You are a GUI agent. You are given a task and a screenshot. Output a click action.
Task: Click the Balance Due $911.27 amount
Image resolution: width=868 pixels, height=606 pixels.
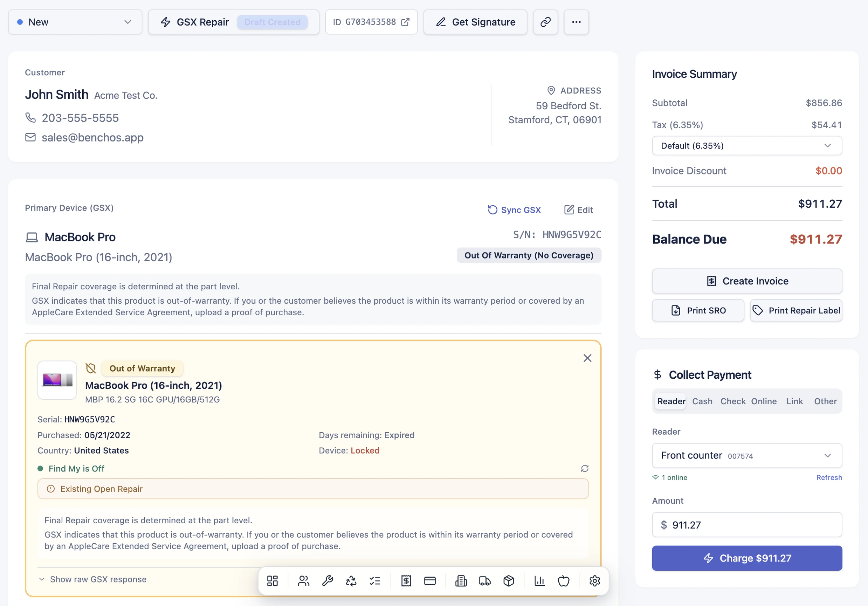(815, 239)
